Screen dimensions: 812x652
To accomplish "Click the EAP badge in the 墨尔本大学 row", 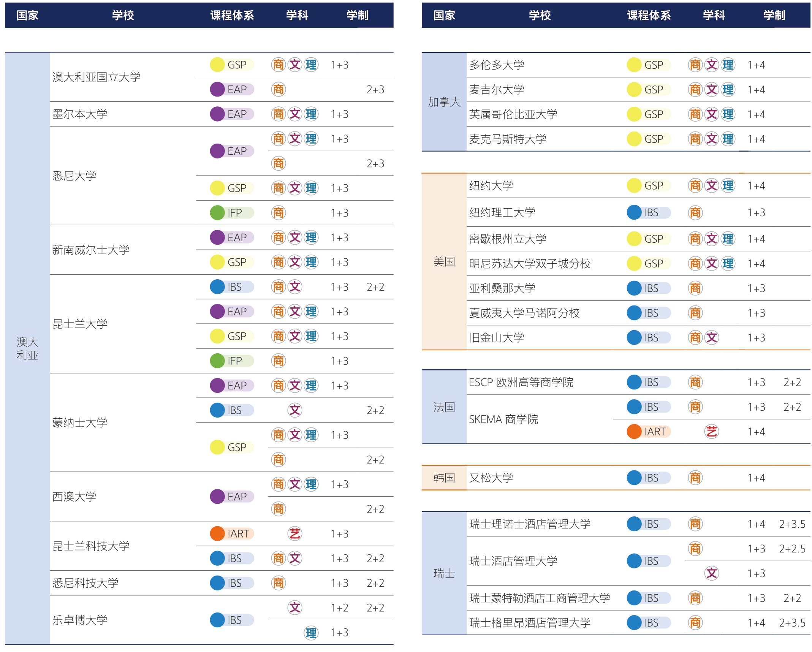I will click(232, 114).
